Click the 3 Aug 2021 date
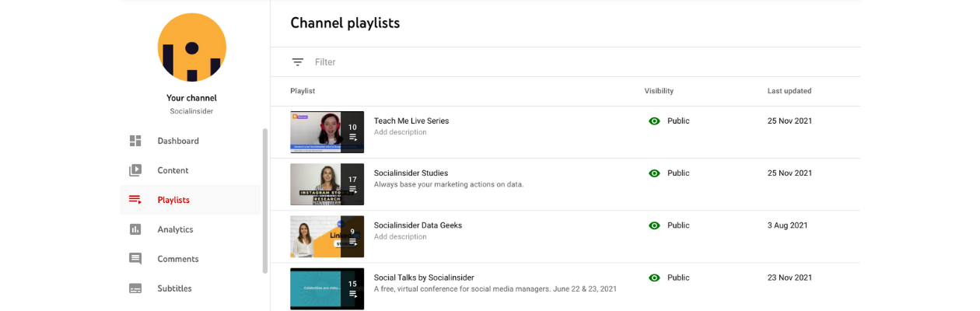Image resolution: width=980 pixels, height=311 pixels. click(x=787, y=225)
